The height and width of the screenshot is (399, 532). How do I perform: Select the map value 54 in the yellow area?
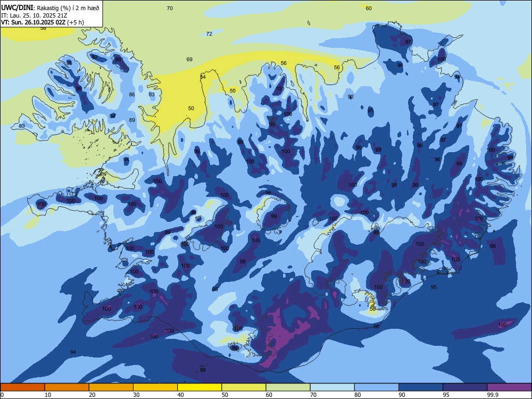[203, 77]
